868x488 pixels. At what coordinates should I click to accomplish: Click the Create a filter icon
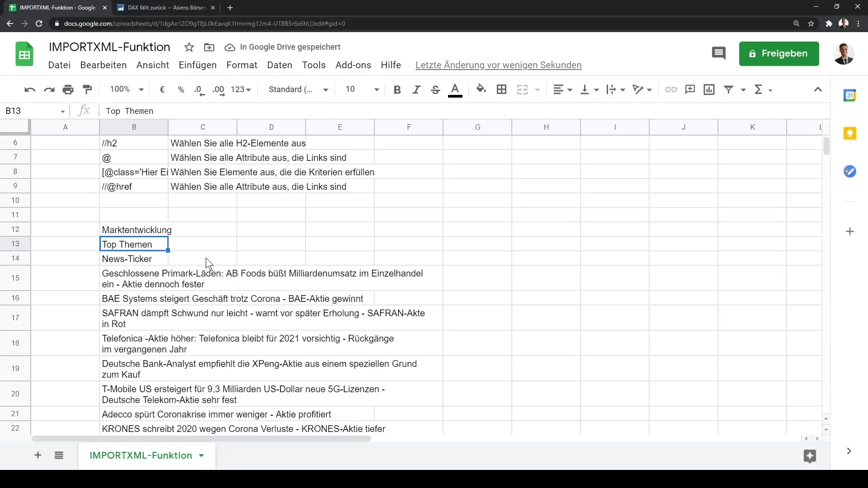tap(729, 89)
